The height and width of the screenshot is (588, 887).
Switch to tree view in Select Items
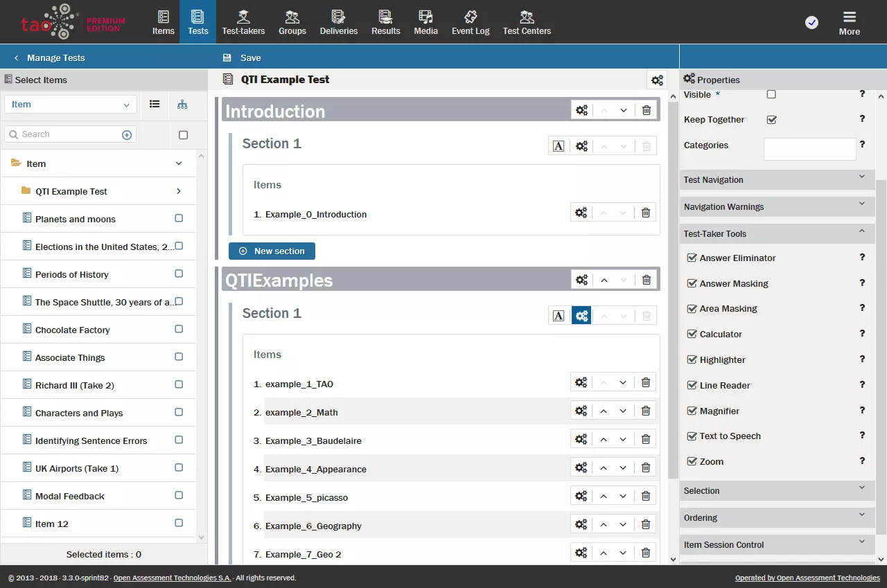coord(182,104)
